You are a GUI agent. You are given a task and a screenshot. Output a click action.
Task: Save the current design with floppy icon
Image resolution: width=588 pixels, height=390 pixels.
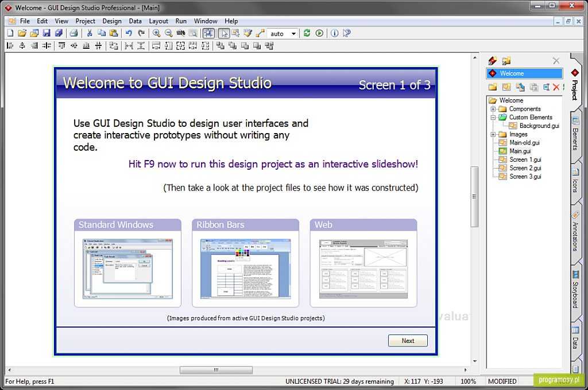tap(47, 33)
